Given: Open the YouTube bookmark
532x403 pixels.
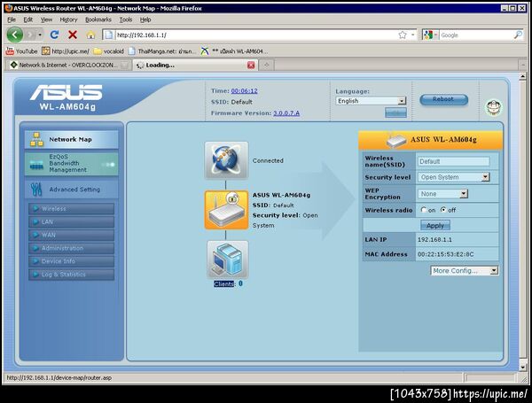Looking at the screenshot, I should (x=21, y=51).
